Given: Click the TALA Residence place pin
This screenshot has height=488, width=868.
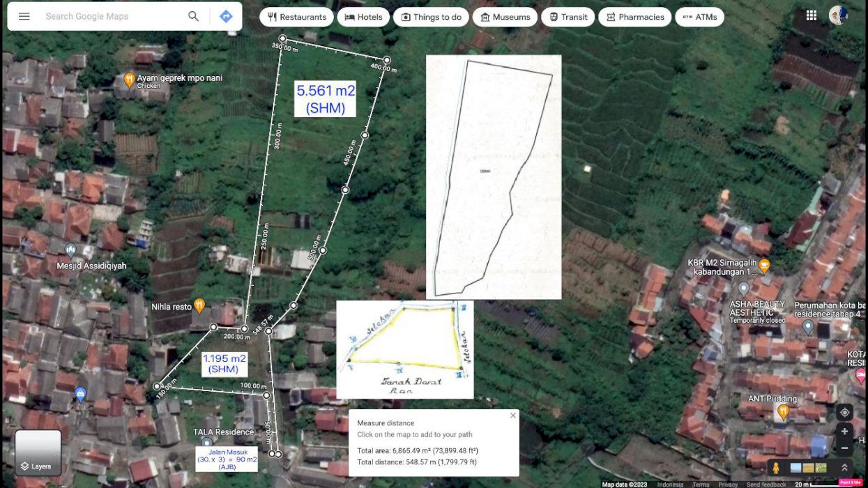Looking at the screenshot, I should tap(206, 443).
